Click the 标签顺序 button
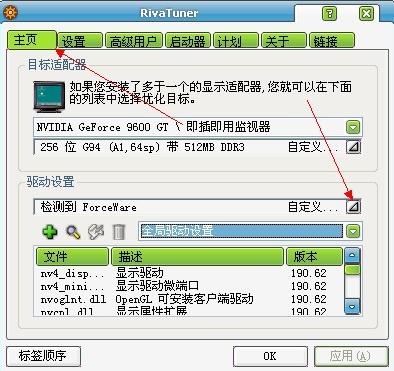Image resolution: width=394 pixels, height=371 pixels. click(x=43, y=356)
